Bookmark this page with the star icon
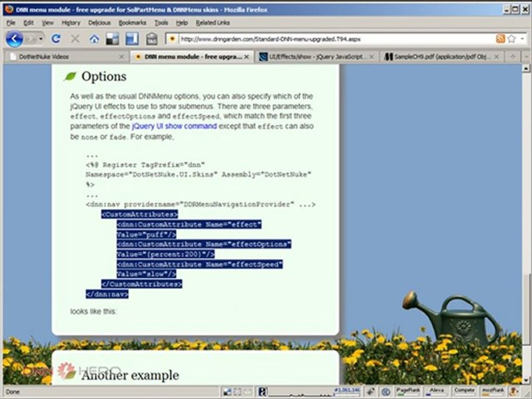 tap(511, 39)
